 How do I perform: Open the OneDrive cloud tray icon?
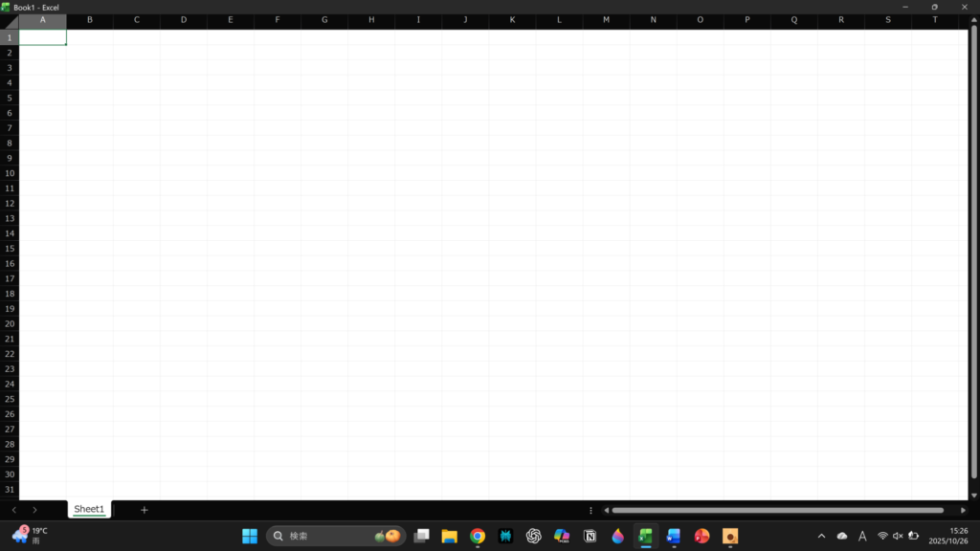842,537
